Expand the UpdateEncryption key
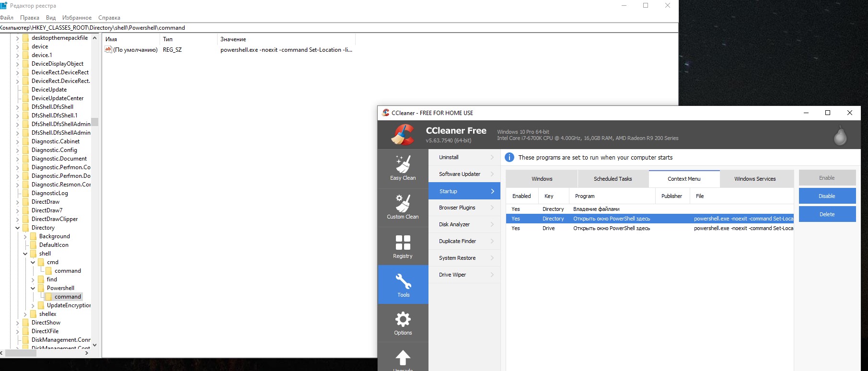This screenshot has width=868, height=371. click(x=33, y=305)
